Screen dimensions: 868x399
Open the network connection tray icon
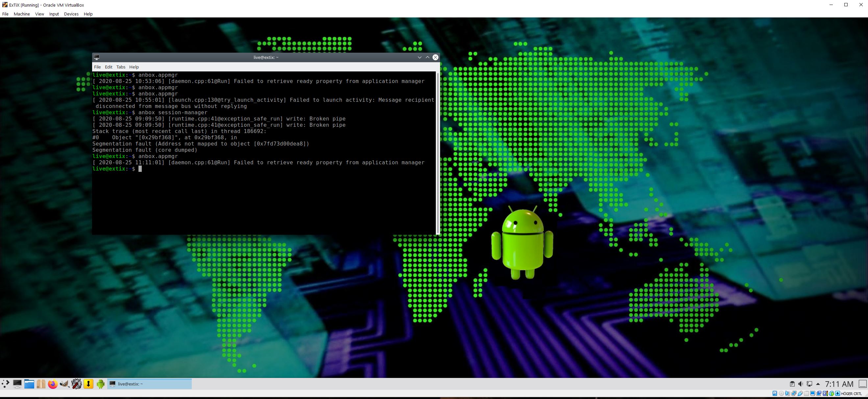809,384
